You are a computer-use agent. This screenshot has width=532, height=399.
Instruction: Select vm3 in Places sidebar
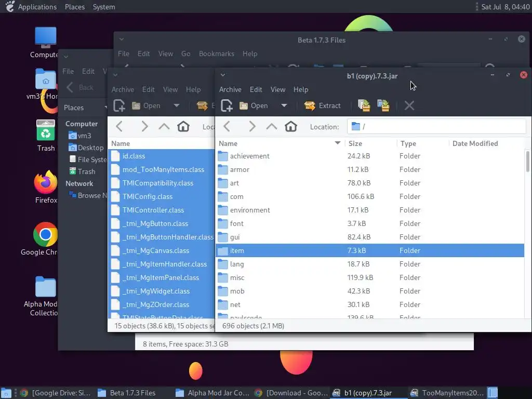79,136
